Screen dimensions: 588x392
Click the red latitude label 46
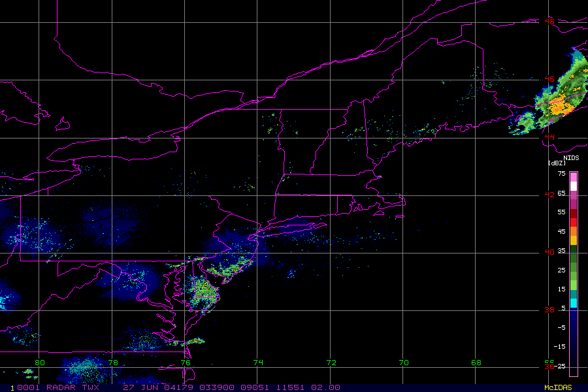[x=549, y=79]
